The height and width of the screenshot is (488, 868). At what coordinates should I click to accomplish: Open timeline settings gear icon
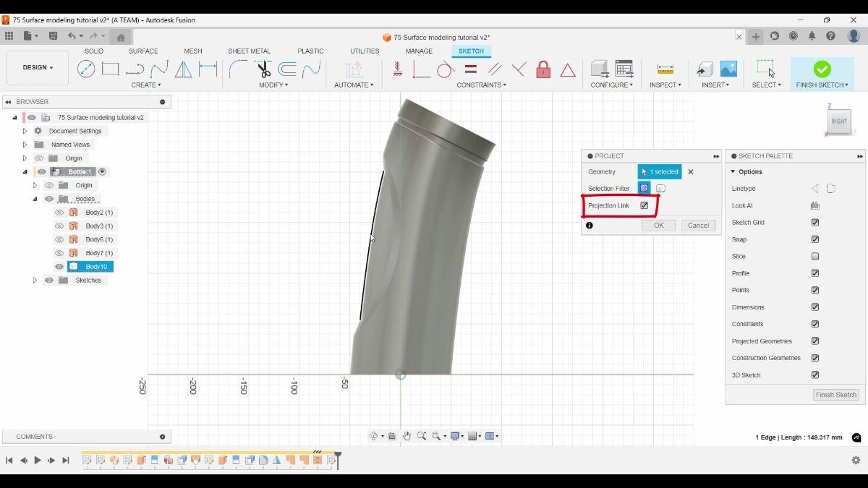click(x=856, y=461)
